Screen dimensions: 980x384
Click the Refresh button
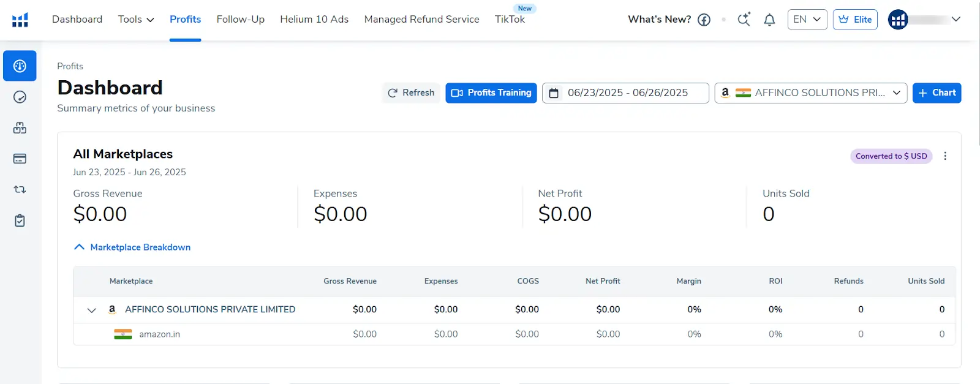point(411,93)
